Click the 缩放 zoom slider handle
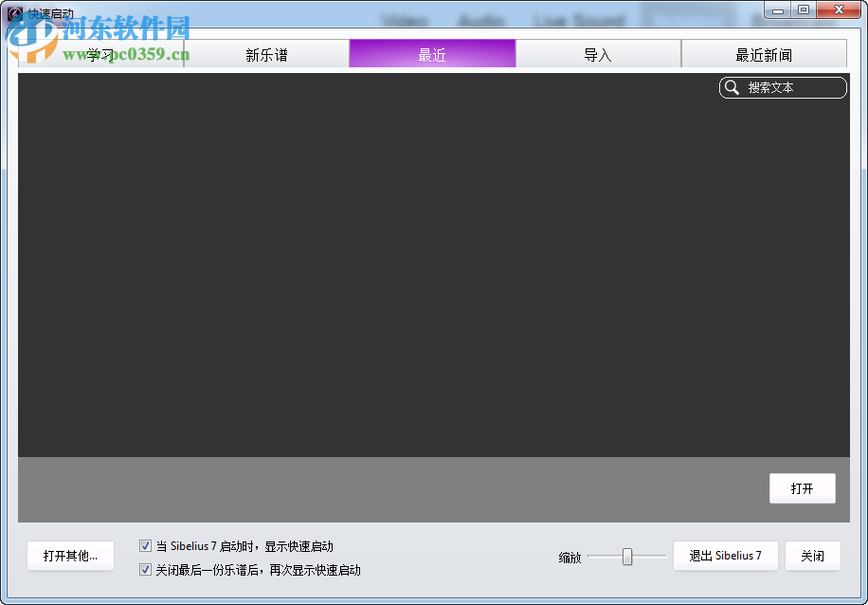868x605 pixels. [x=627, y=557]
